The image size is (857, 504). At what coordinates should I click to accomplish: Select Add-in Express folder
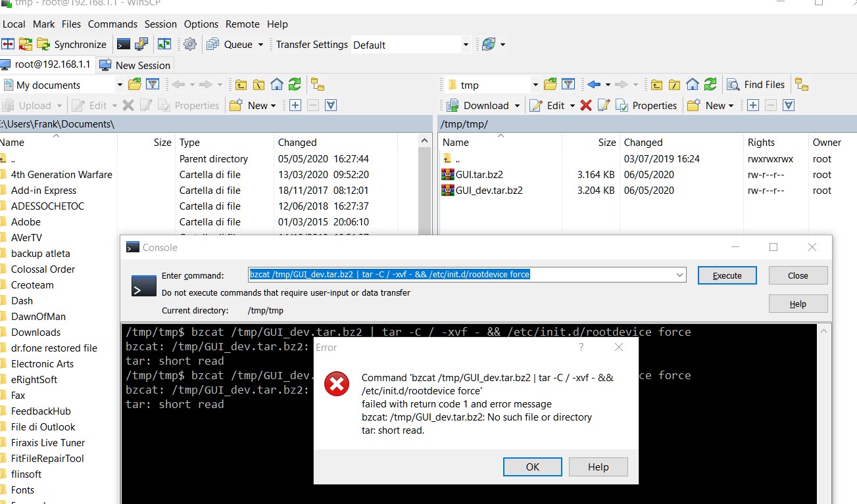(43, 191)
